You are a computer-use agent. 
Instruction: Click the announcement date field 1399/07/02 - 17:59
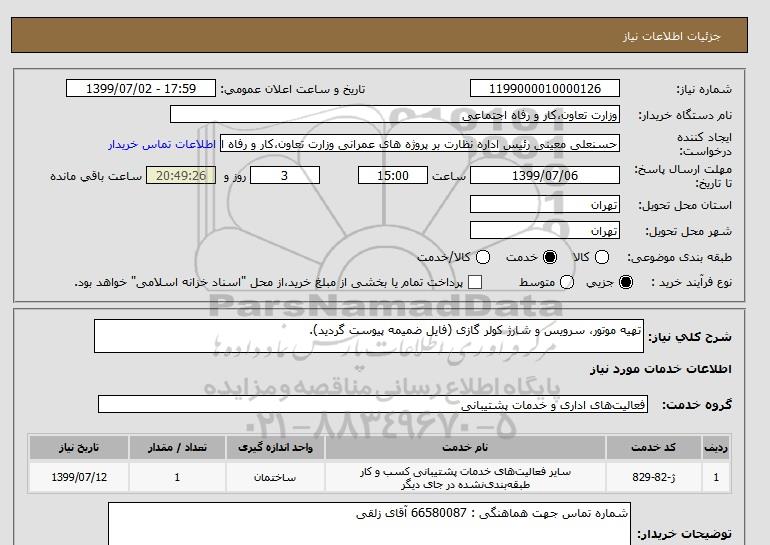(141, 88)
